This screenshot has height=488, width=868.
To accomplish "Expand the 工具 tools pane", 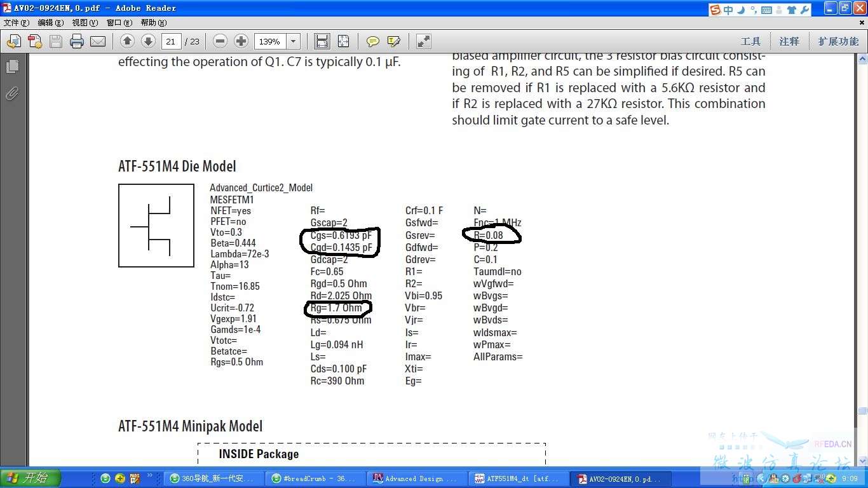I will click(x=750, y=41).
